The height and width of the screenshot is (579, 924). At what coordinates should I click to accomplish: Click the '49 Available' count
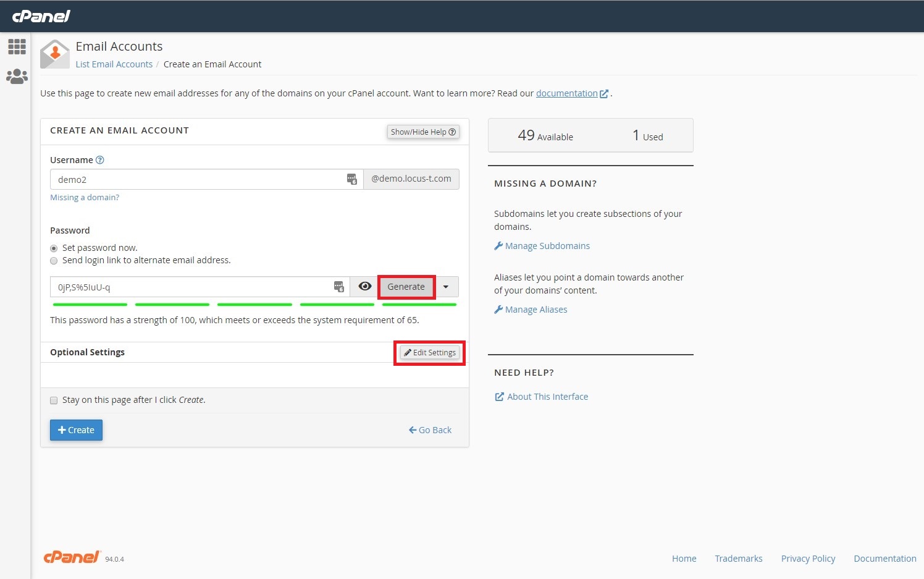point(545,135)
